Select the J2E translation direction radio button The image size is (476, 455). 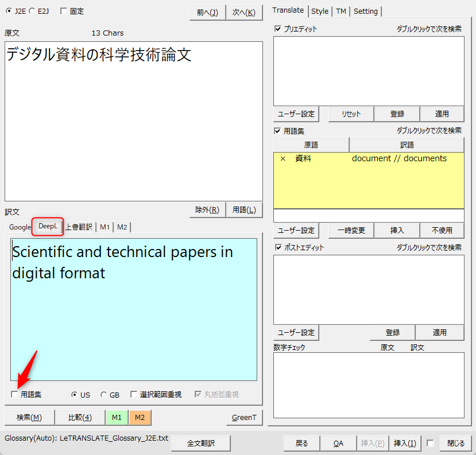[9, 11]
